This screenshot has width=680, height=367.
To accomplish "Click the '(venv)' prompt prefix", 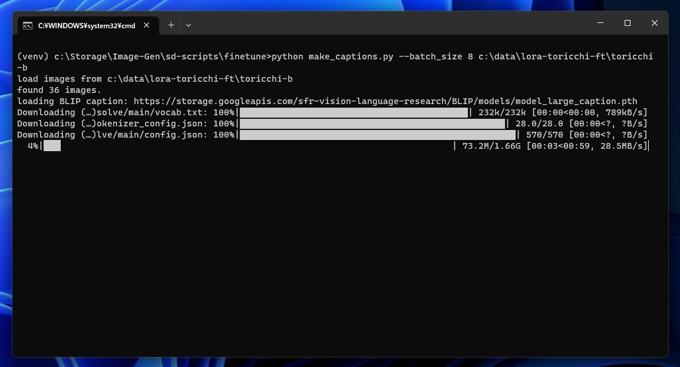I will click(33, 56).
